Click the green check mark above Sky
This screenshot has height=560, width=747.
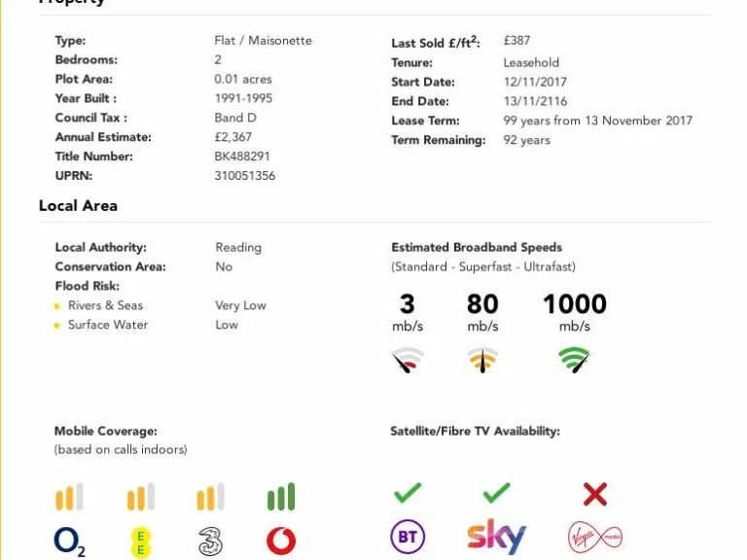[x=496, y=493]
